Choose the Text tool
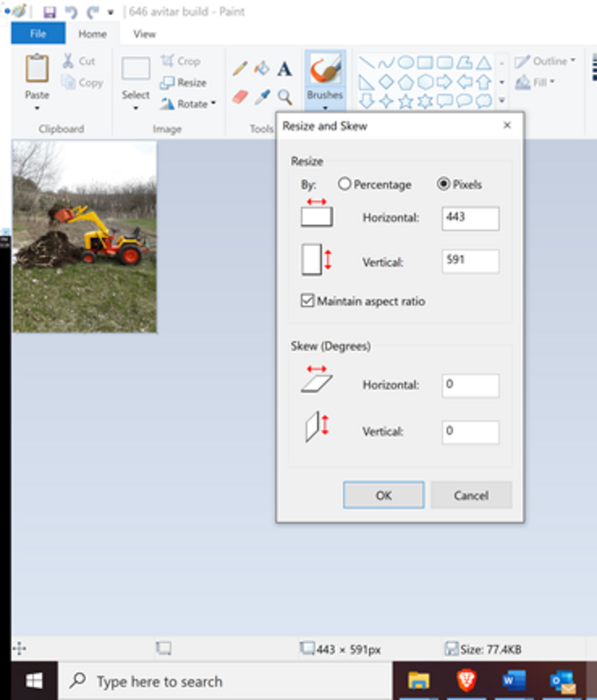597x700 pixels. [x=284, y=69]
